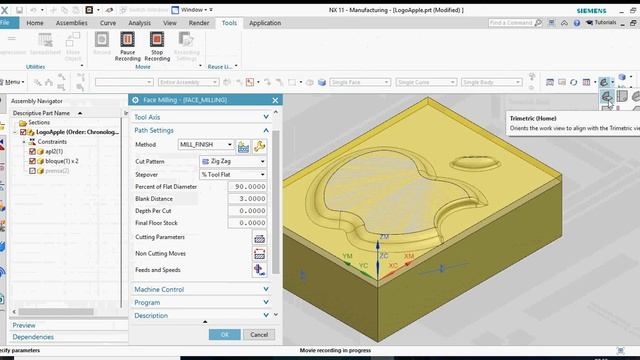Click the Sections folder icon
The image size is (640, 360).
pos(23,123)
